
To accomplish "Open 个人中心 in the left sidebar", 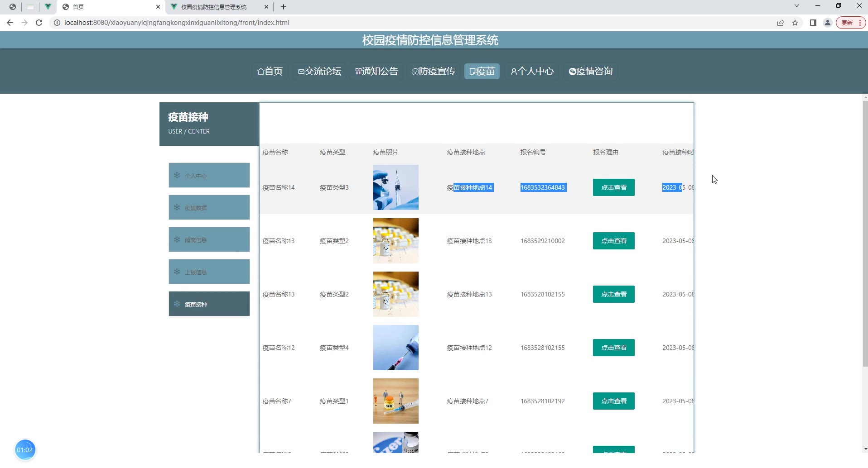I will point(209,175).
